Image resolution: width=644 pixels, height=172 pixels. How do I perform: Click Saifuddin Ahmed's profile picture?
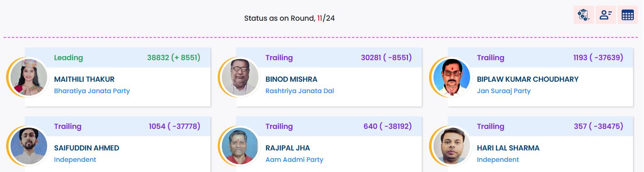29,146
